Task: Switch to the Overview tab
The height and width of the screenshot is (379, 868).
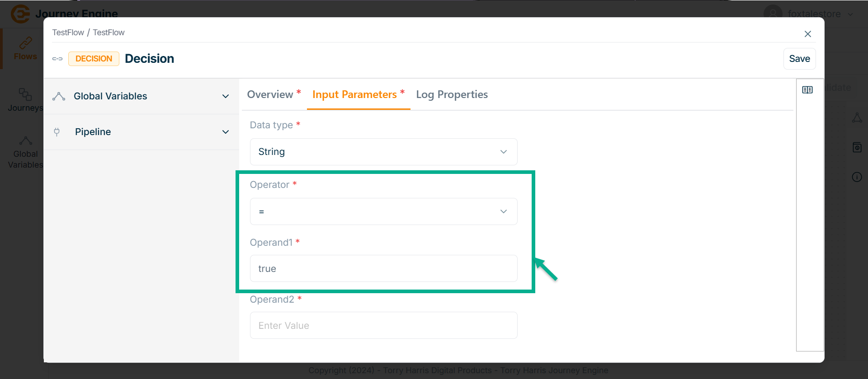Action: click(270, 94)
